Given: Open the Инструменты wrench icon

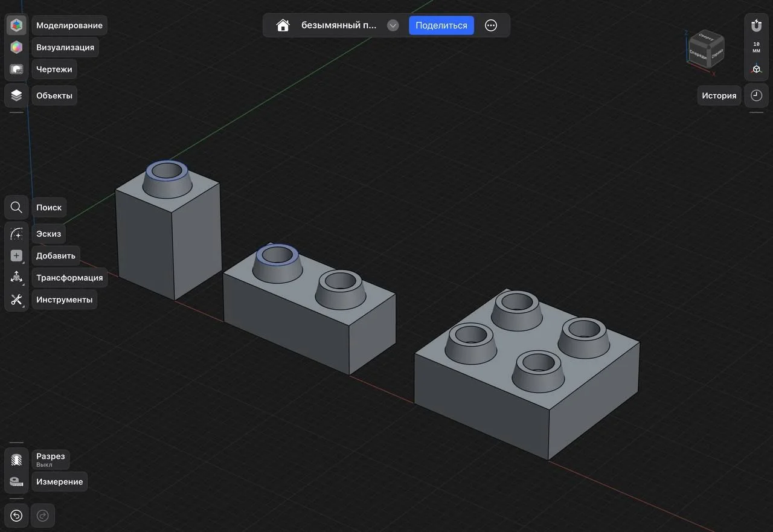Looking at the screenshot, I should point(16,299).
